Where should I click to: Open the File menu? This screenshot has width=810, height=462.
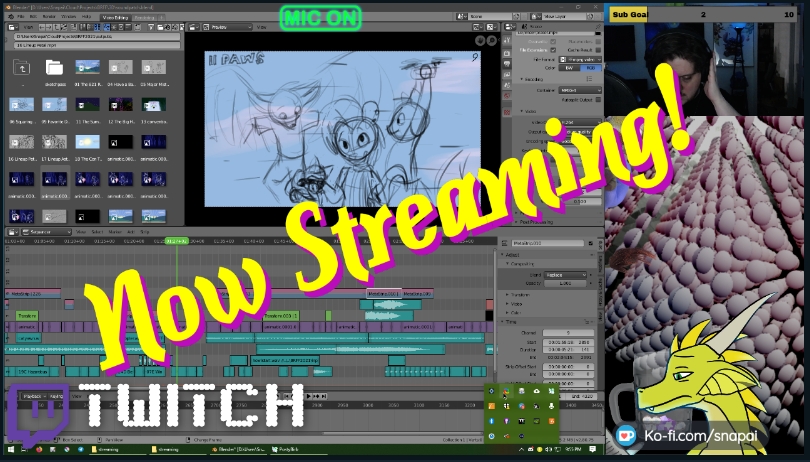click(x=21, y=17)
